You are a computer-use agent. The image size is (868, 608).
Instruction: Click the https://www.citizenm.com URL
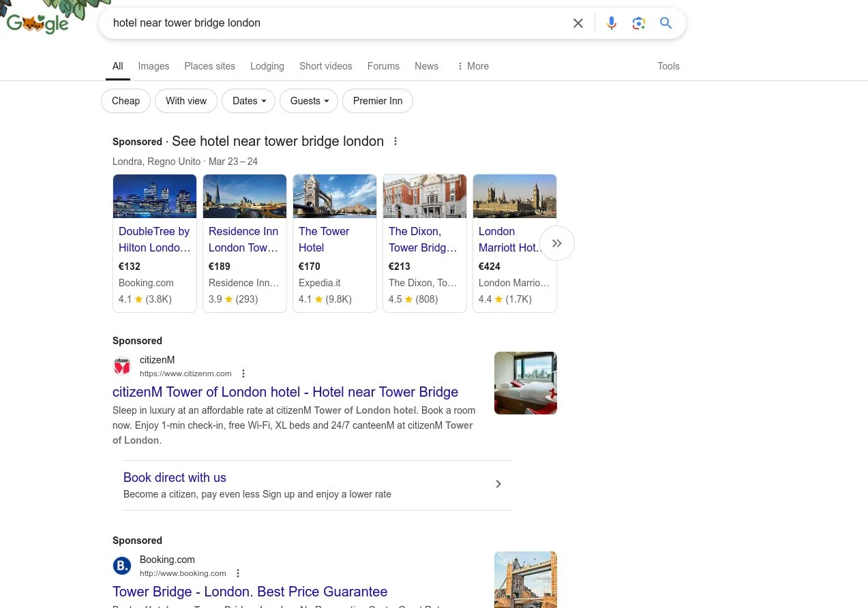[185, 374]
